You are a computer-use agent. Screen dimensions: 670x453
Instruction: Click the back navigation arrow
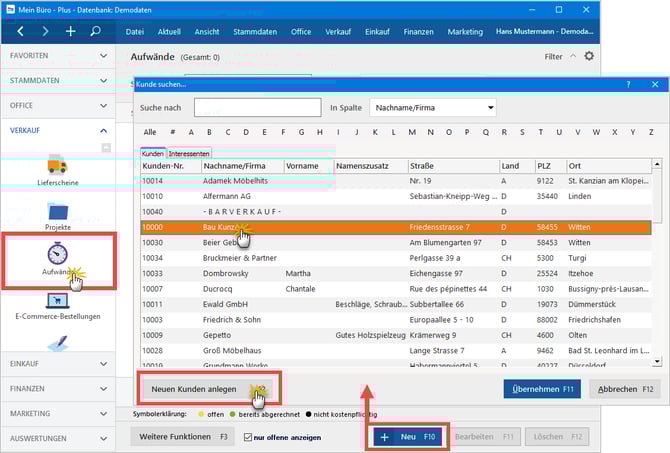point(21,31)
